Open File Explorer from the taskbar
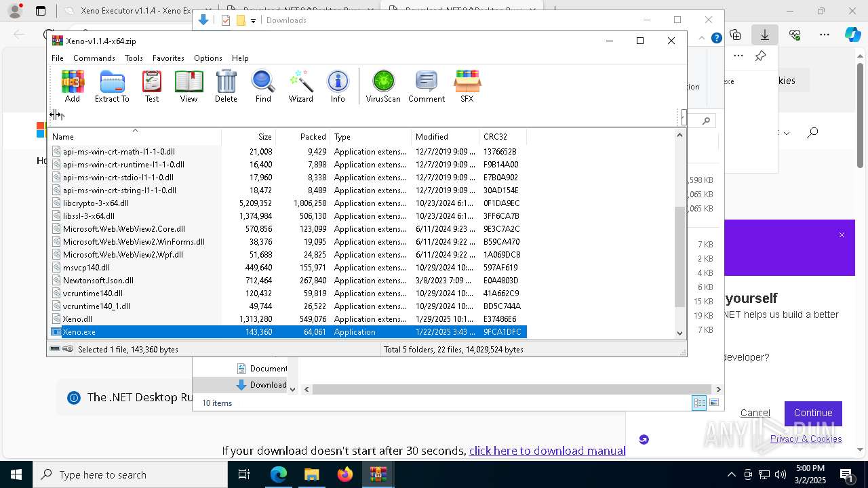 click(312, 474)
